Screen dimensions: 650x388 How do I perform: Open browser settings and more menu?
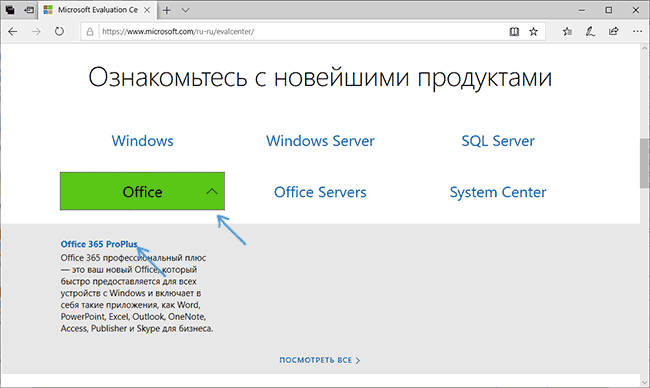(x=637, y=32)
